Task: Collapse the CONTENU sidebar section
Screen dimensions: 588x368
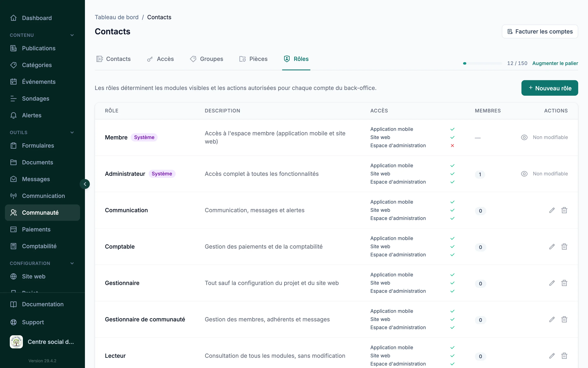Action: click(72, 35)
